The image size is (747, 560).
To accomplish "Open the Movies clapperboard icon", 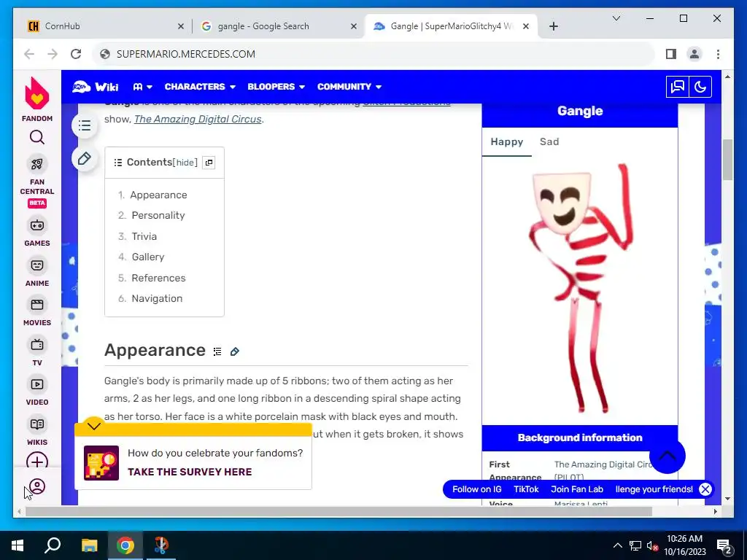I will point(36,305).
